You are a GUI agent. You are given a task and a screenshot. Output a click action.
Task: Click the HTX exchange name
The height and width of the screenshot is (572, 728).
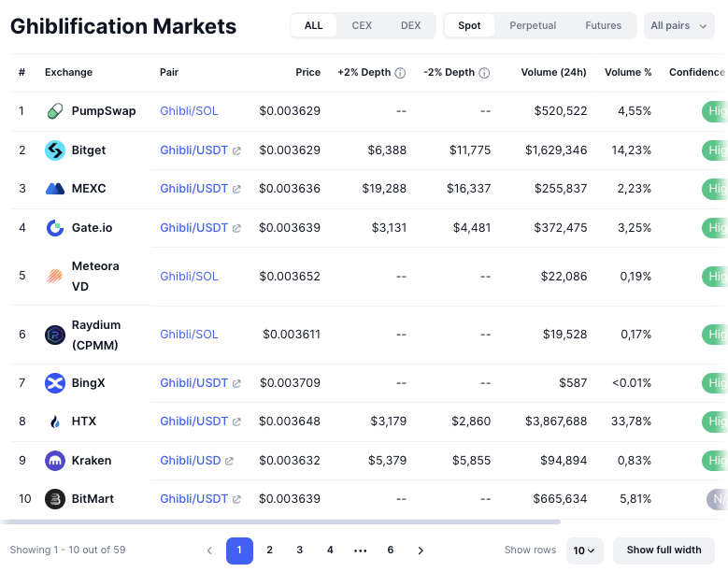click(84, 422)
